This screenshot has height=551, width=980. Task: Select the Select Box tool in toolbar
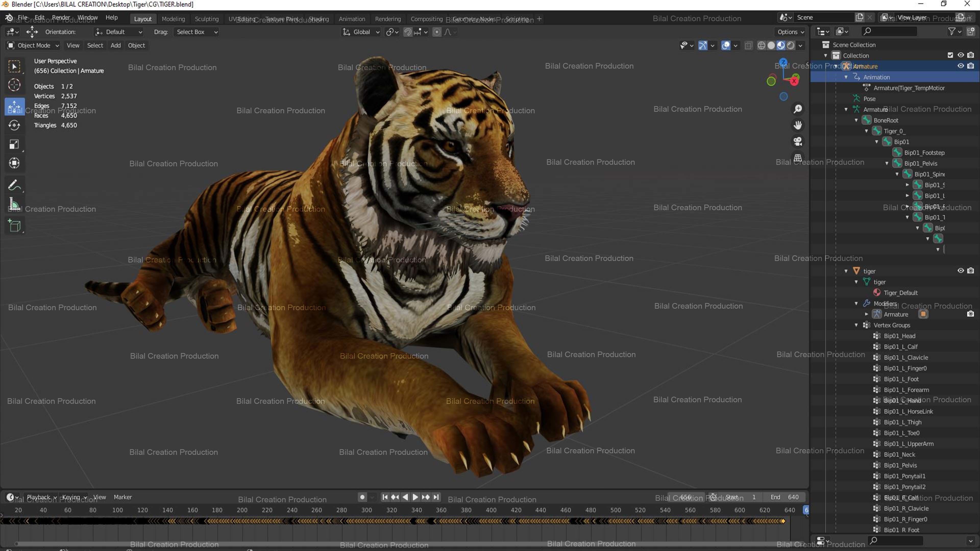15,67
